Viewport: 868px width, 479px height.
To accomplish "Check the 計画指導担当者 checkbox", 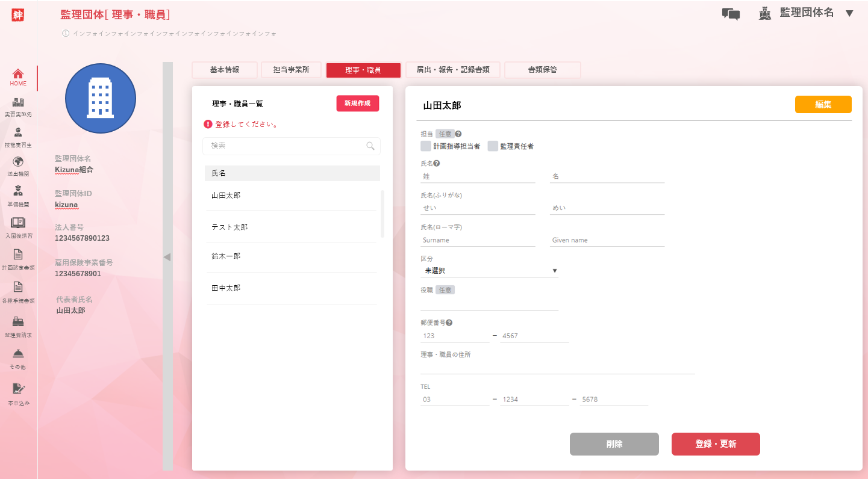I will coord(426,146).
